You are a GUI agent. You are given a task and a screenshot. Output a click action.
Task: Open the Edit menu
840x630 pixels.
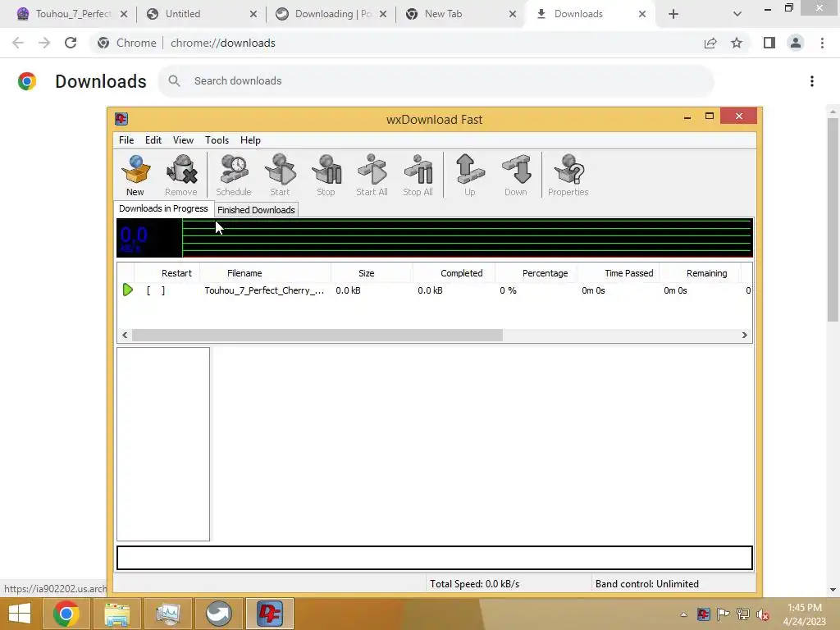153,139
